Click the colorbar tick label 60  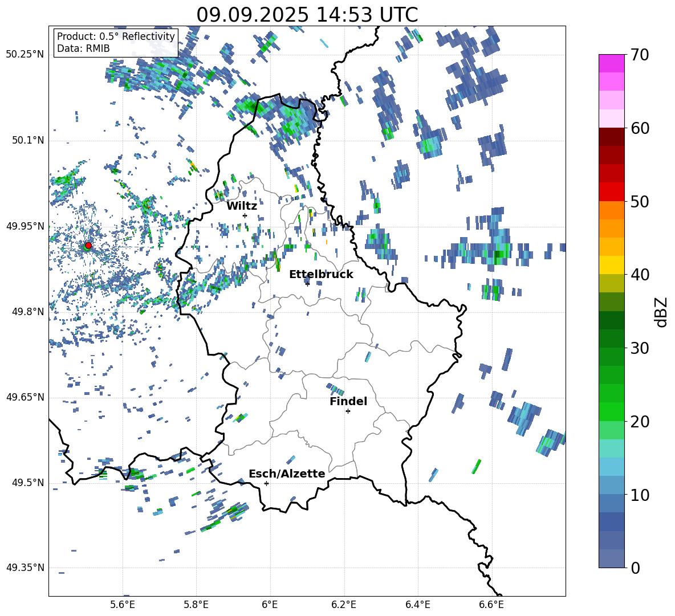coord(640,128)
